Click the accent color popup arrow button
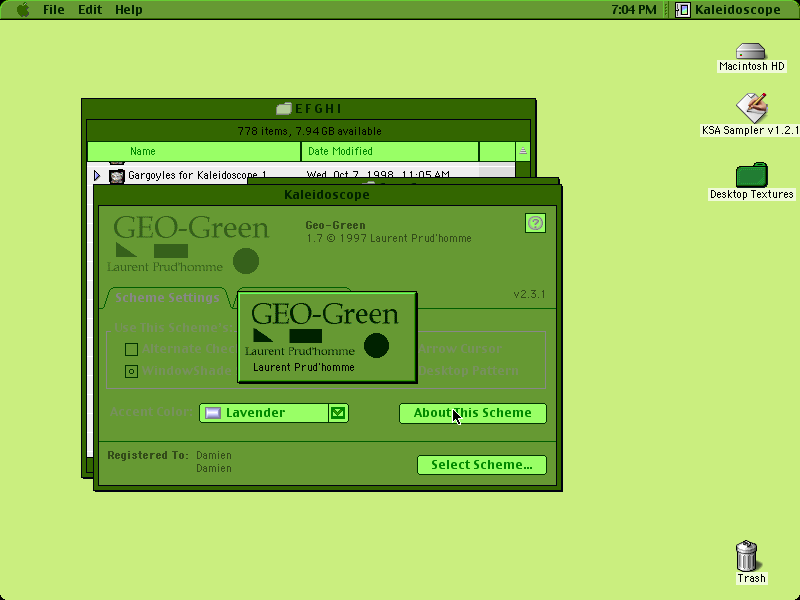This screenshot has width=800, height=600. [x=338, y=413]
